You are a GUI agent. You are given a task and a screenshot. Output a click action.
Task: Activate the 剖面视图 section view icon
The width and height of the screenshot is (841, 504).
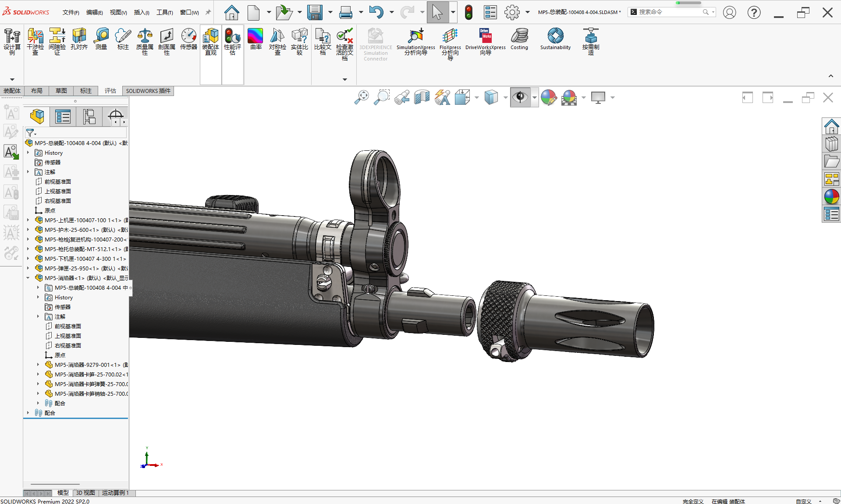tap(422, 97)
